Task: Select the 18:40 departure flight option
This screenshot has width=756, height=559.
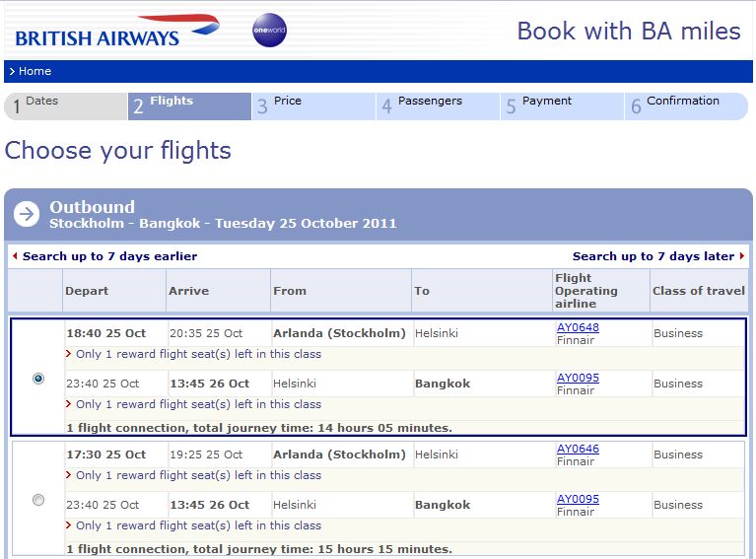Action: point(38,379)
